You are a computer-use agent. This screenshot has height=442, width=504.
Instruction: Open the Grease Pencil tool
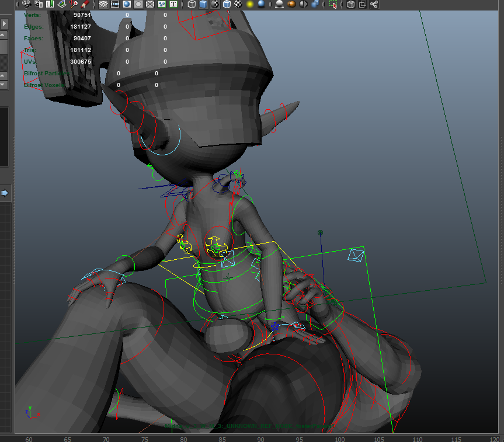coord(85,4)
